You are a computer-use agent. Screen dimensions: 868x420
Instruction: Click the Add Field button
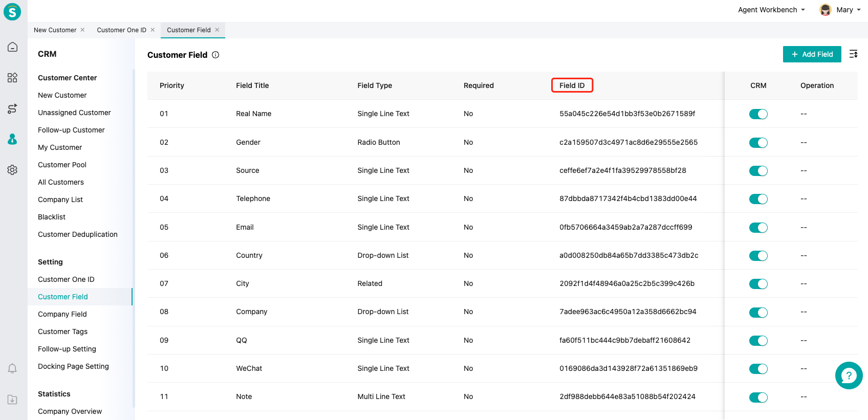[812, 54]
